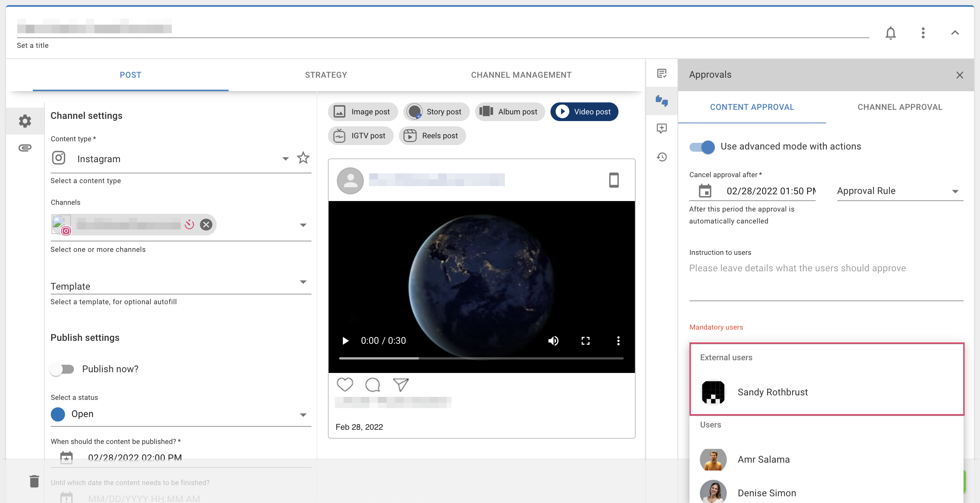The image size is (980, 503).
Task: Open channel settings gear in sidebar
Action: (x=25, y=121)
